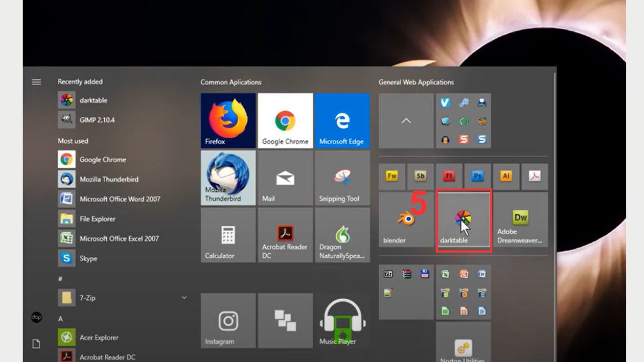
Task: Open the Calculator tile
Action: coord(228,235)
